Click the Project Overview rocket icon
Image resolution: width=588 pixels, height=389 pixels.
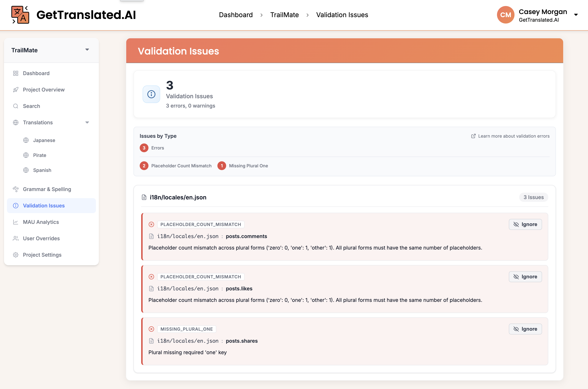coord(16,90)
